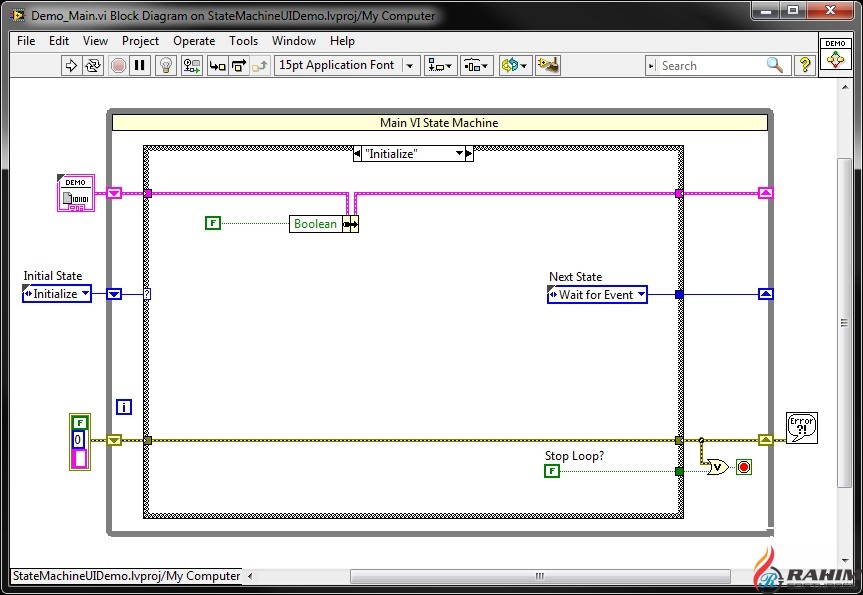Open the Tools menu

click(x=243, y=41)
